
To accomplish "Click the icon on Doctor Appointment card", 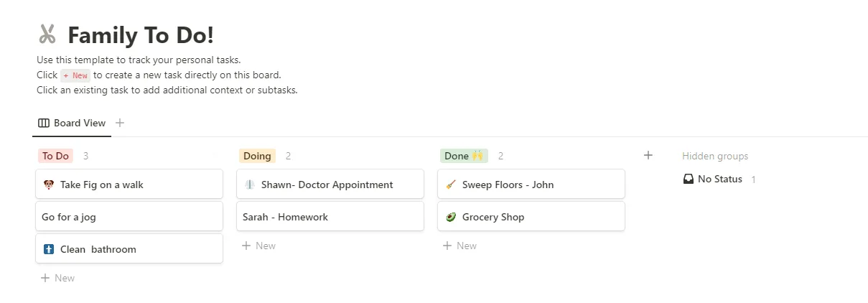I will coord(250,185).
